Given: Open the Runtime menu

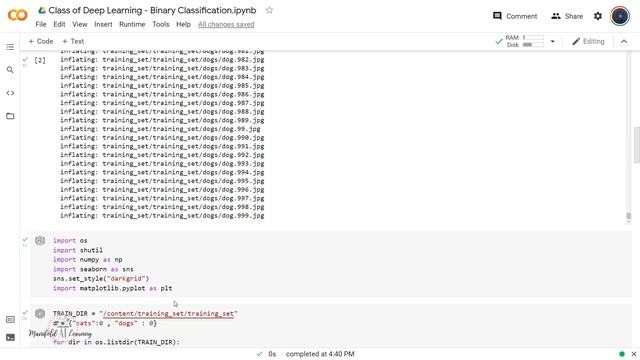Looking at the screenshot, I should 132,24.
